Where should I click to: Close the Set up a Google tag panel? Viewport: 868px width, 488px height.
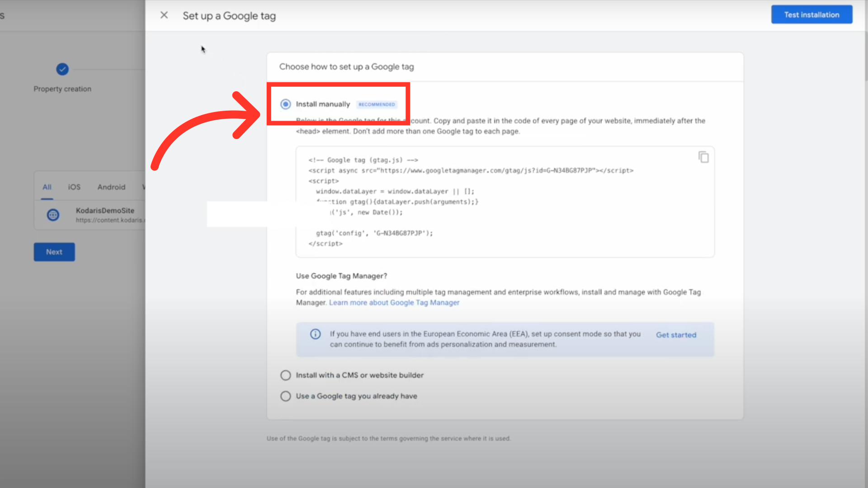point(164,15)
